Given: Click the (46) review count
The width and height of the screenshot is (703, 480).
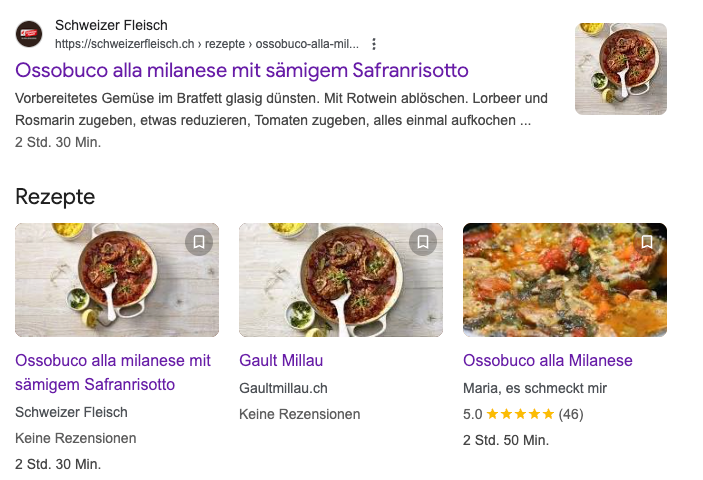Looking at the screenshot, I should (x=570, y=414).
